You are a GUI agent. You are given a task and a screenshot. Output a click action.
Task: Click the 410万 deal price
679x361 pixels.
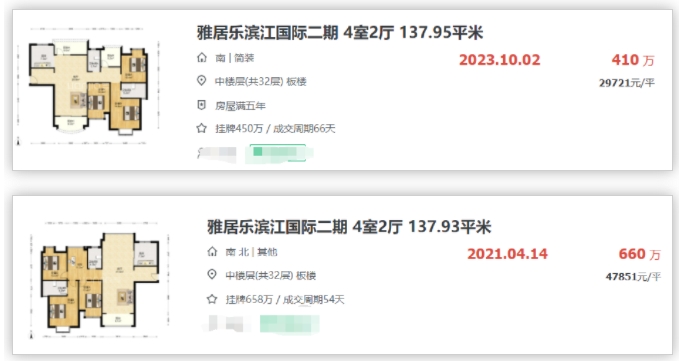click(633, 60)
